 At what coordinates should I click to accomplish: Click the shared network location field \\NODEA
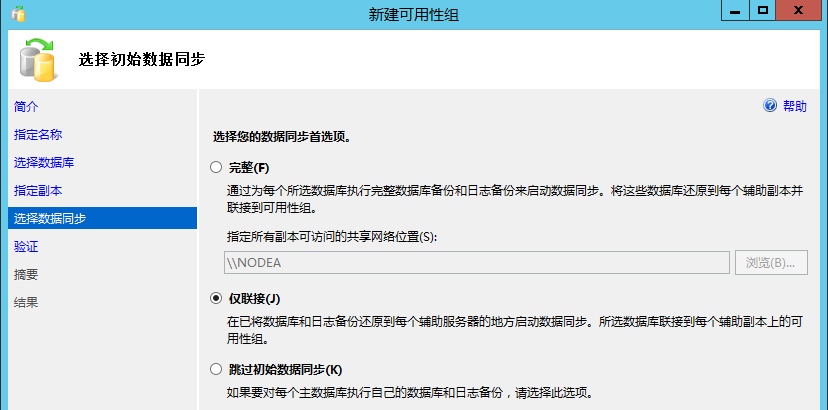click(477, 263)
